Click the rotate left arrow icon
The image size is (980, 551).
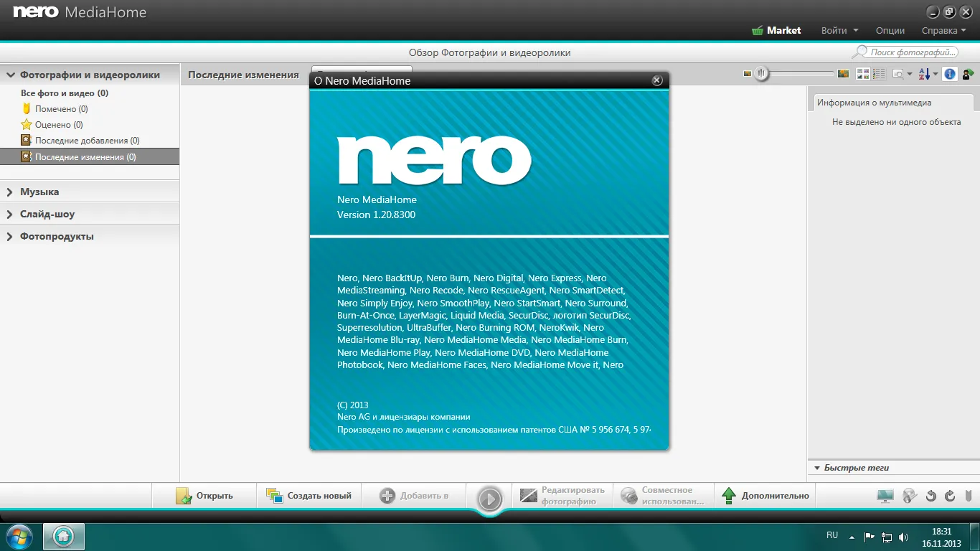pos(931,496)
